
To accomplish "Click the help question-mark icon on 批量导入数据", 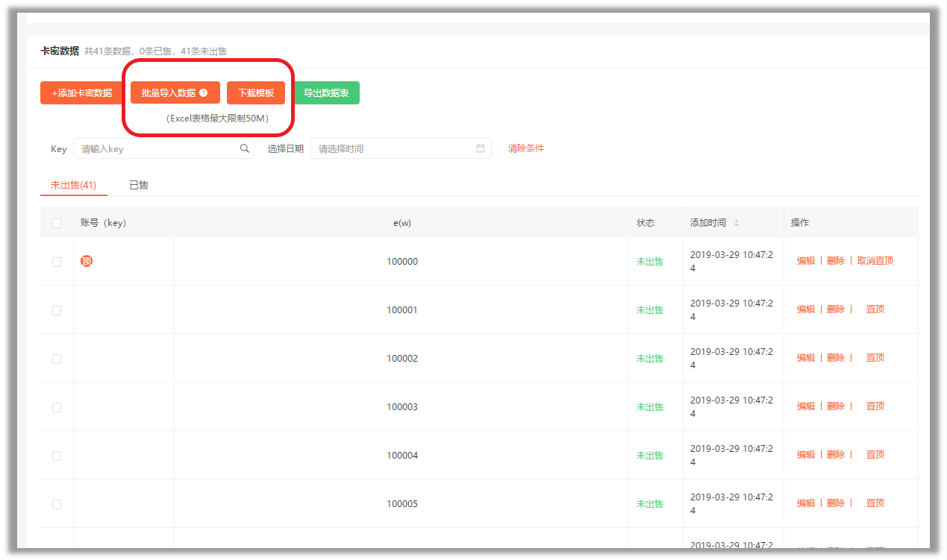I will [204, 93].
